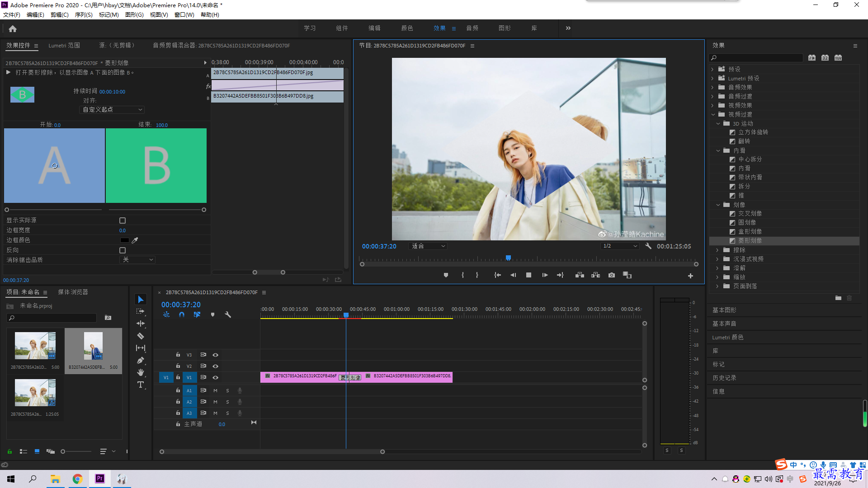Image resolution: width=868 pixels, height=488 pixels.
Task: Stop playback in program monitor
Action: (528, 275)
